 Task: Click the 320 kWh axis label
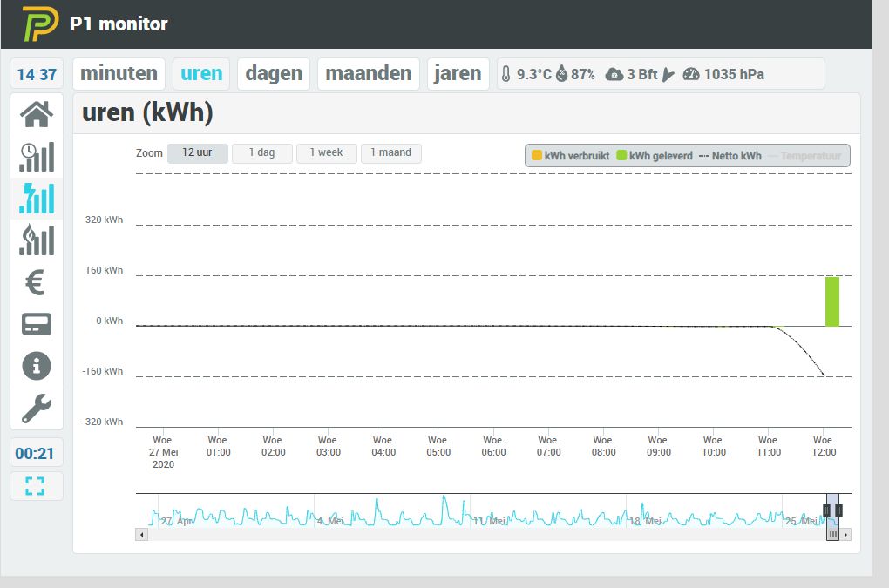(104, 220)
